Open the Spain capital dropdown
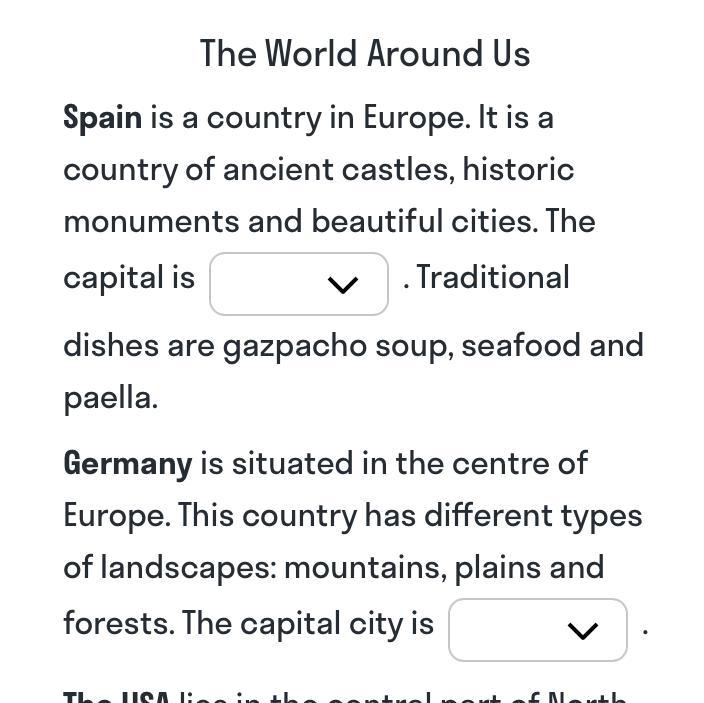The height and width of the screenshot is (703, 704). click(x=298, y=284)
